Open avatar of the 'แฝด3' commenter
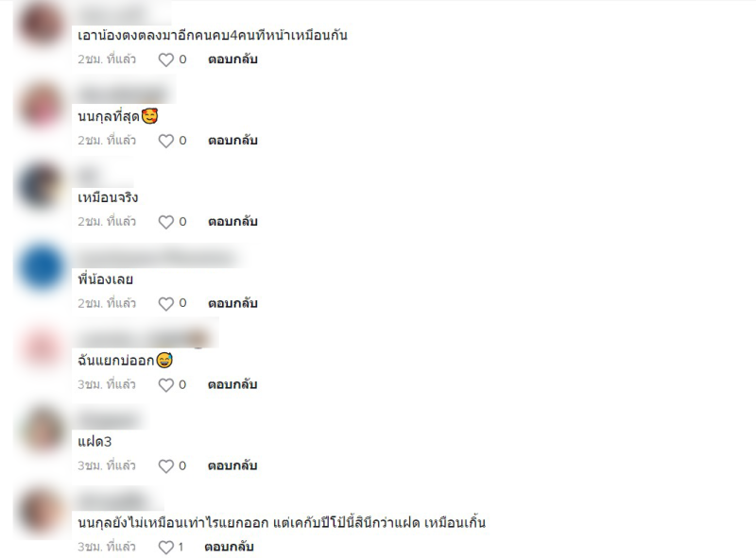Screen dimensions: 756x558 click(x=42, y=430)
